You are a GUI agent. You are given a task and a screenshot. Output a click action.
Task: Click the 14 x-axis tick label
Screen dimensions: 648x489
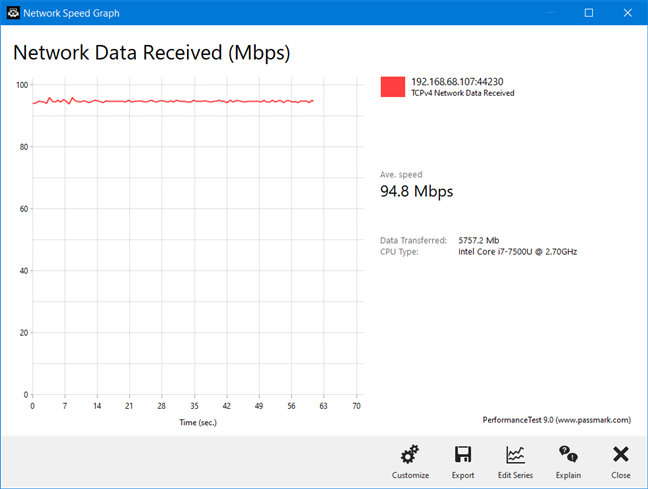pos(97,406)
